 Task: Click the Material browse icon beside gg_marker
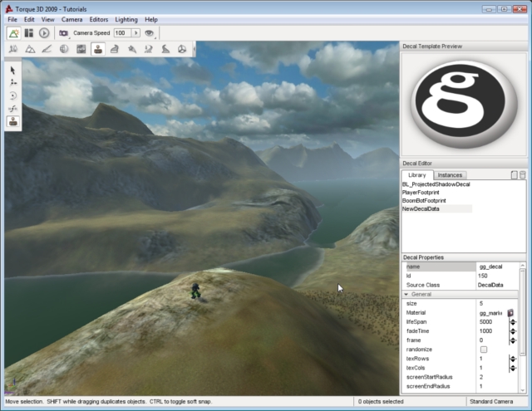click(511, 312)
